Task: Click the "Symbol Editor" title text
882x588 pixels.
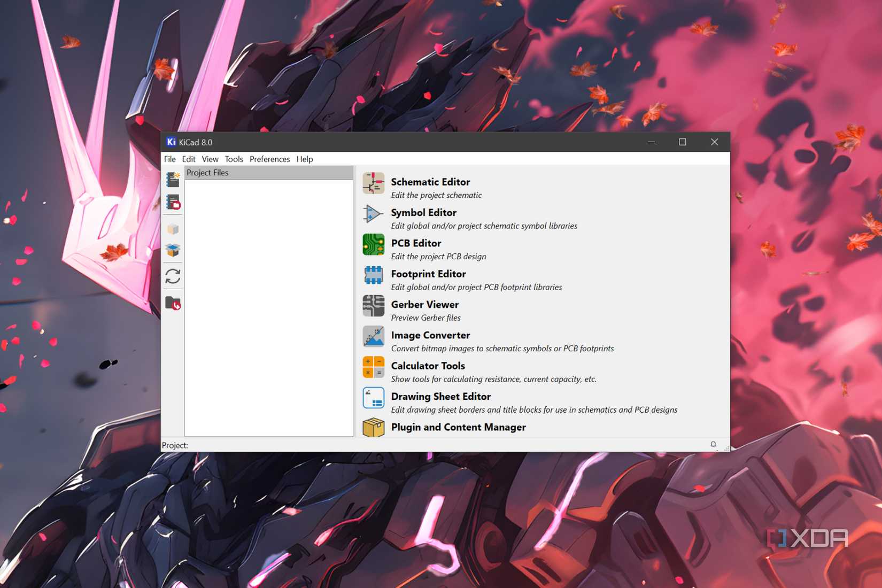Action: (x=424, y=212)
